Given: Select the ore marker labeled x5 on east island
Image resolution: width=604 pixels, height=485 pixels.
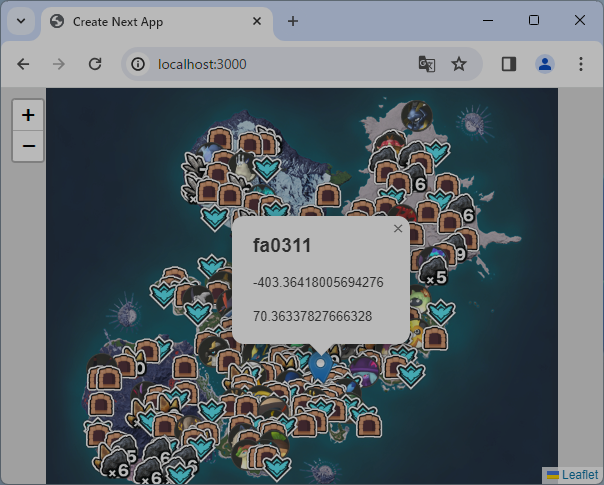Looking at the screenshot, I should coord(433,272).
